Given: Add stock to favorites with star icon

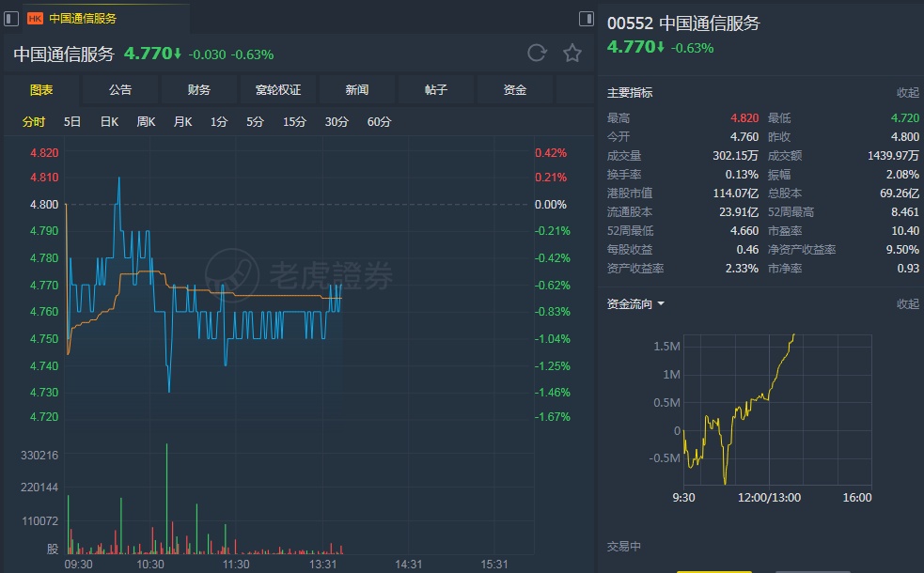Looking at the screenshot, I should click(572, 53).
